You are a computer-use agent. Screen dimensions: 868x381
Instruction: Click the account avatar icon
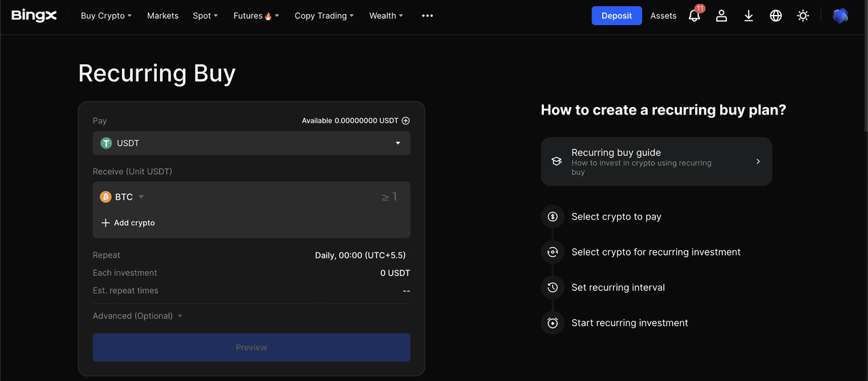pos(840,16)
